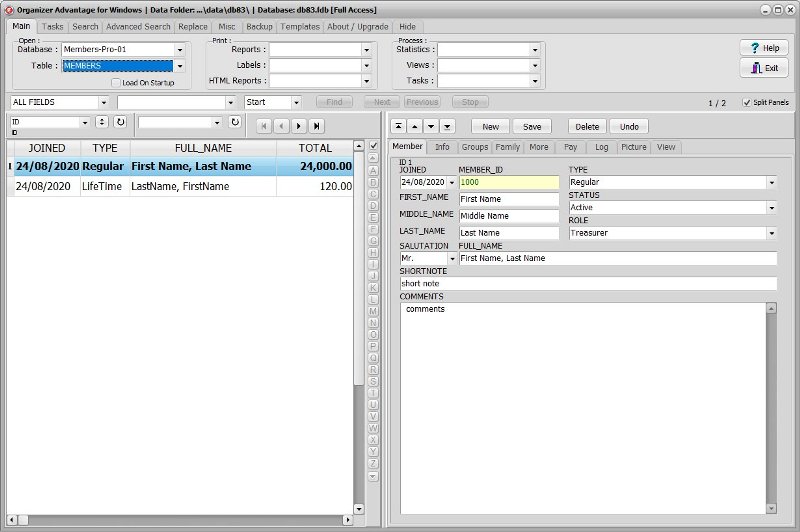Image resolution: width=800 pixels, height=532 pixels.
Task: Click the Save button
Action: point(532,126)
